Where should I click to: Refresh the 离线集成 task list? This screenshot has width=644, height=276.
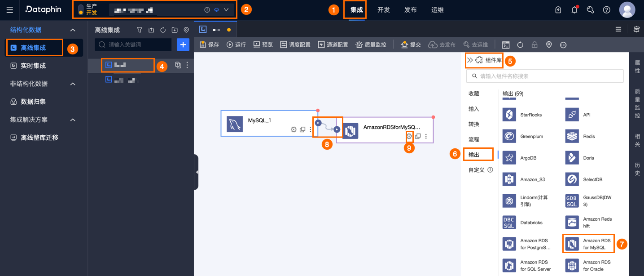163,30
